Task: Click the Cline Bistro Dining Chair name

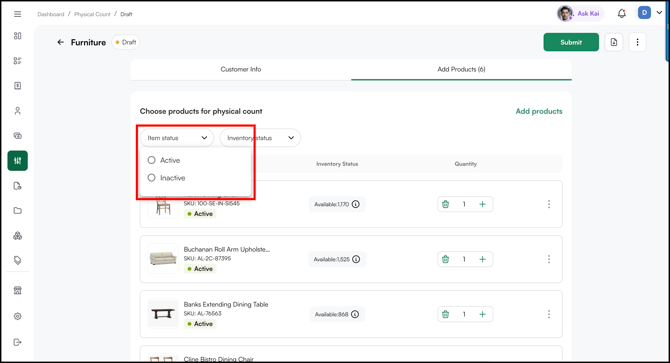Action: point(219,359)
